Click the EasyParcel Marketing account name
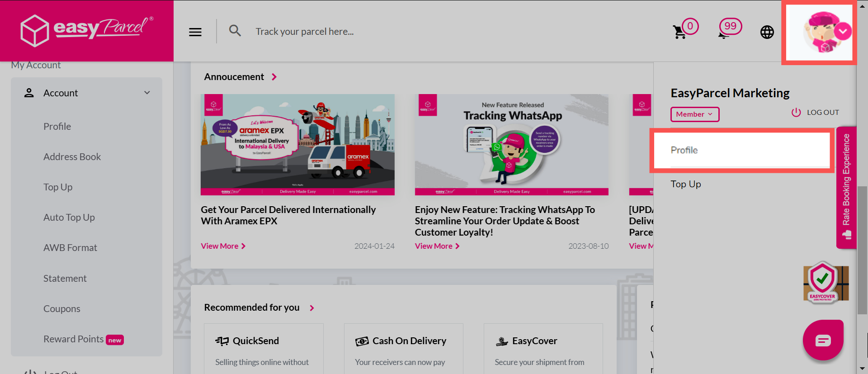Viewport: 868px width, 374px height. (730, 93)
